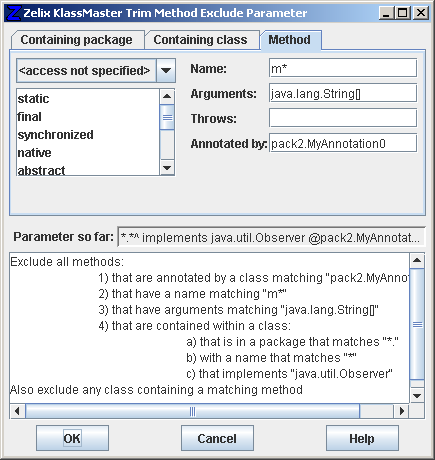This screenshot has width=435, height=460.
Task: Confirm with the OK button
Action: [72, 438]
